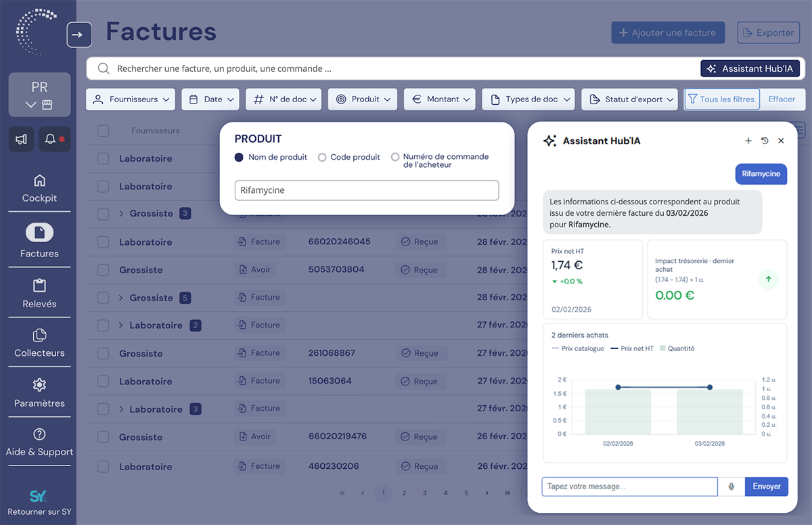
Task: Open the Statut d'export dropdown
Action: coord(629,99)
